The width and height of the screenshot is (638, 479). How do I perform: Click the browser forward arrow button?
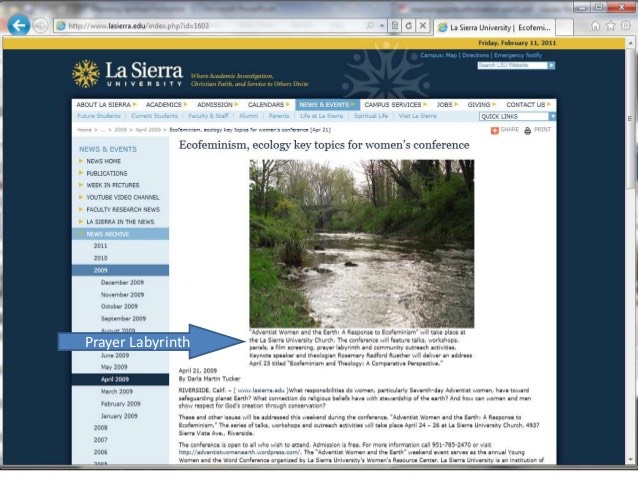40,26
